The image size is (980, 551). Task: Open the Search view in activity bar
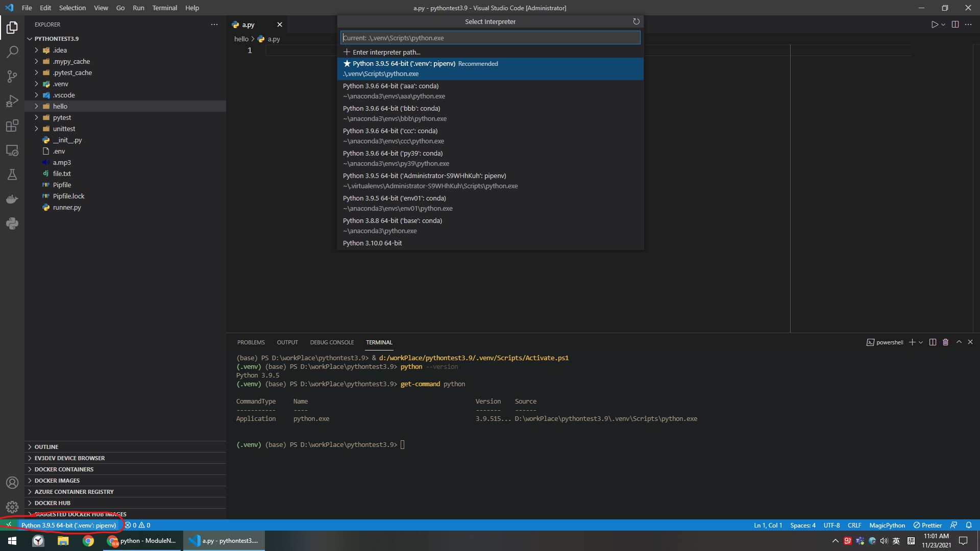click(12, 52)
